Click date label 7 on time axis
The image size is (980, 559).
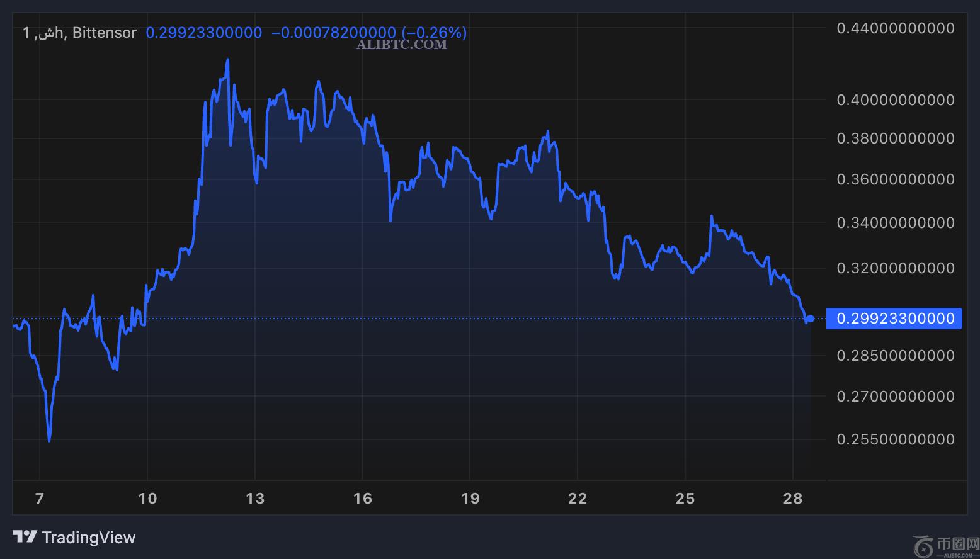(x=40, y=499)
